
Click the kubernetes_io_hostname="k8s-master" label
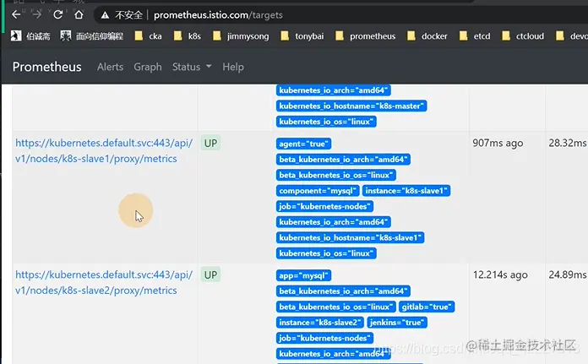click(x=351, y=106)
